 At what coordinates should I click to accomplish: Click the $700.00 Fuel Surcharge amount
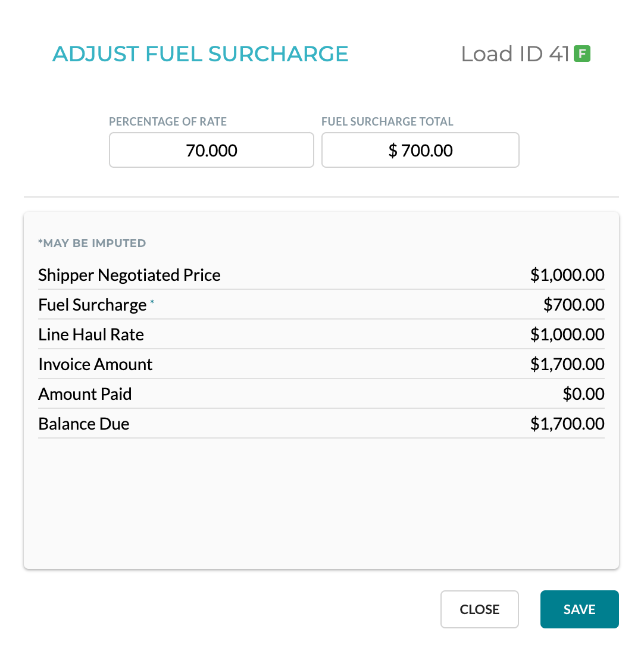pyautogui.click(x=574, y=304)
